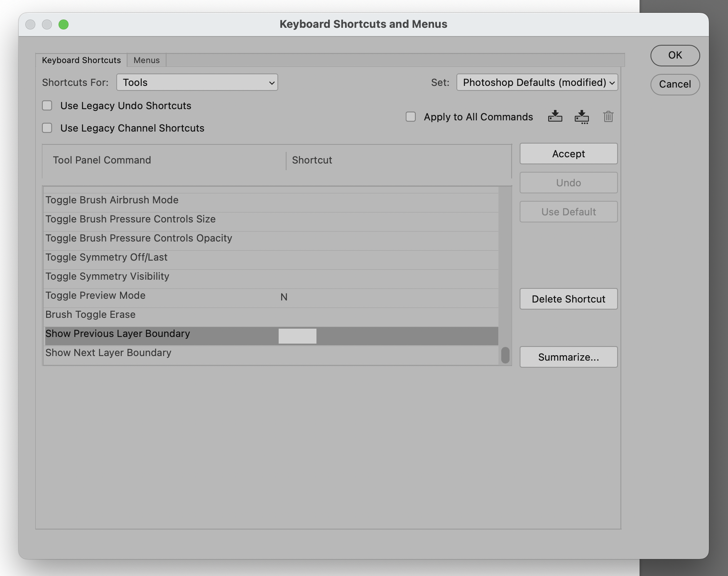Click OK to confirm changes
Screen dimensions: 728x576
click(675, 55)
